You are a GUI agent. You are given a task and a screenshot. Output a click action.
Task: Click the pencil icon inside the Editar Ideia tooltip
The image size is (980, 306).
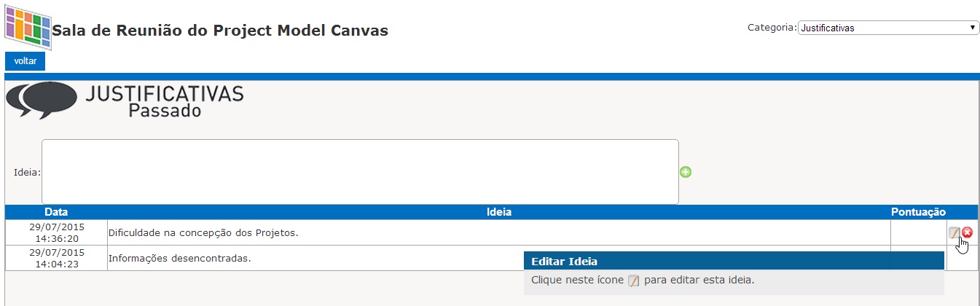[633, 280]
